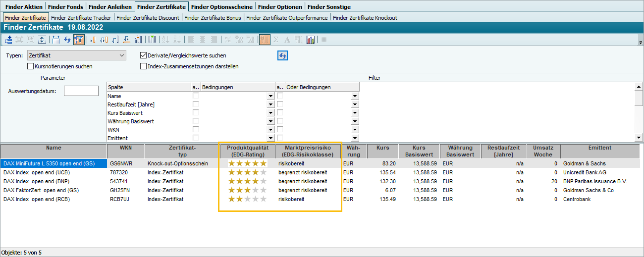Click the filter funnel toolbar icon
Viewport: 644px width, 257px height.
79,40
